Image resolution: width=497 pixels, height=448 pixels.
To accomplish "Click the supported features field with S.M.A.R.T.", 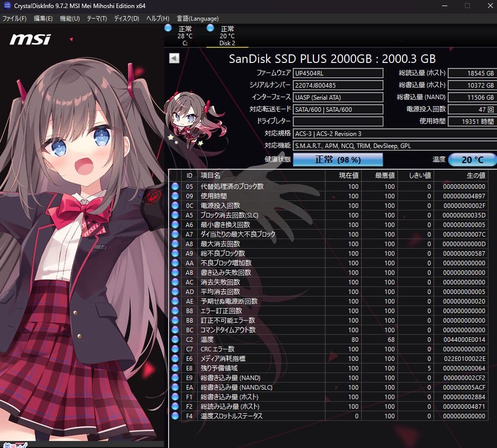I will click(x=395, y=145).
